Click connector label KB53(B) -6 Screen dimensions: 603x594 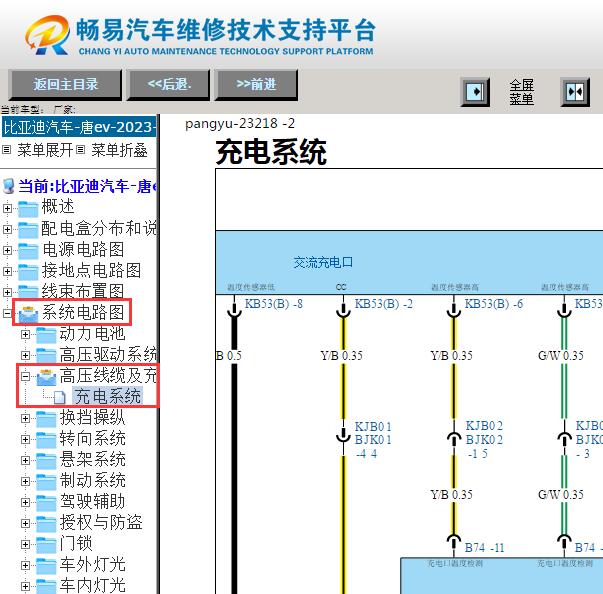coord(494,304)
